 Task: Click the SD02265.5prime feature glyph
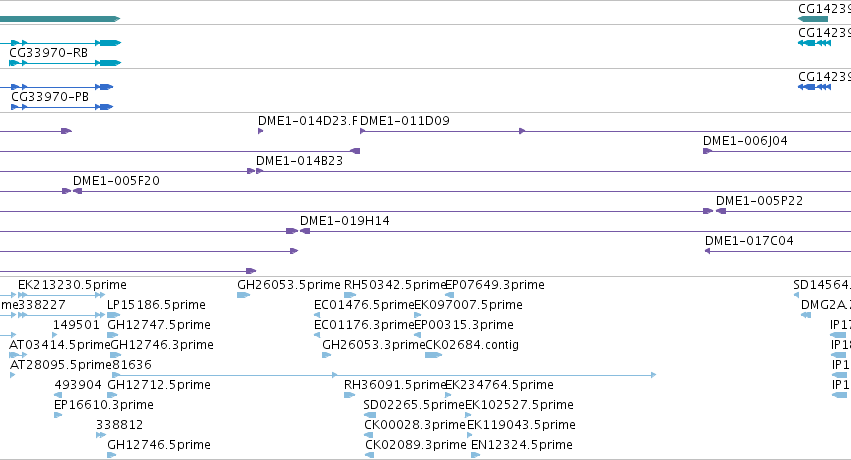[x=370, y=415]
